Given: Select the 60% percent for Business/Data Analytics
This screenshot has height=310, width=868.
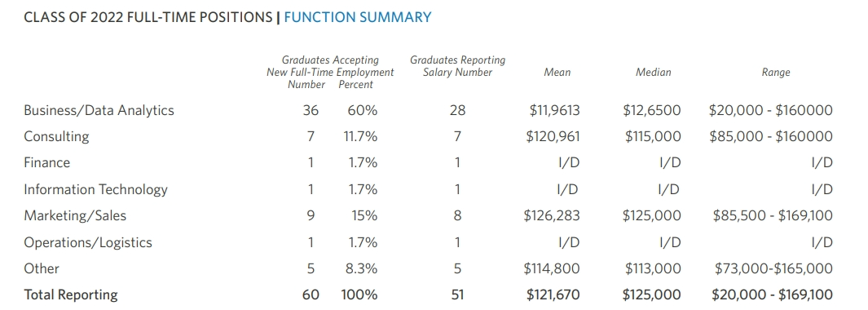Looking at the screenshot, I should tap(363, 110).
